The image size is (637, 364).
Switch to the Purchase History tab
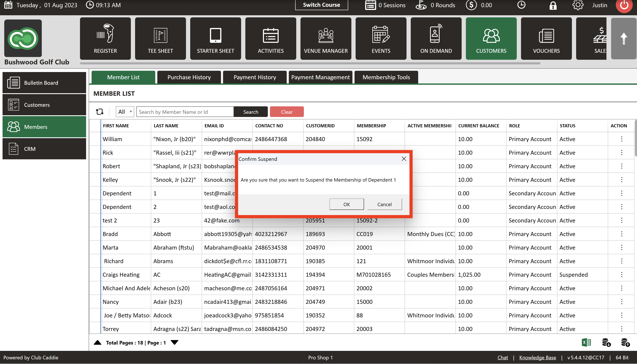tap(189, 77)
